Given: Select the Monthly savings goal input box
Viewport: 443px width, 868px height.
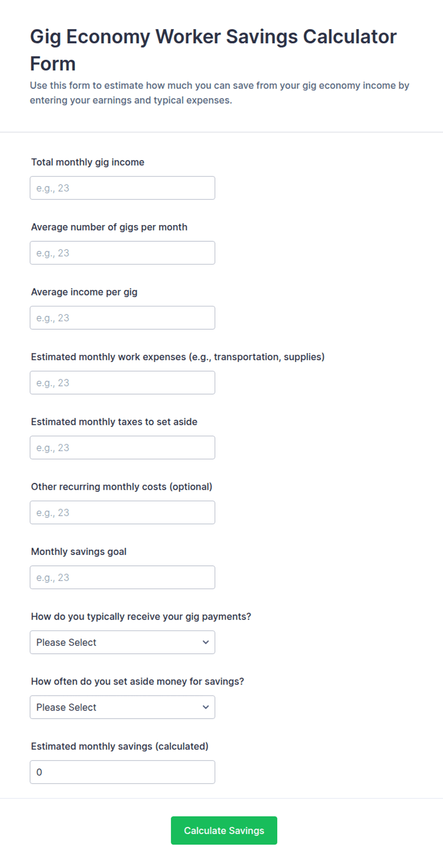Looking at the screenshot, I should click(x=122, y=577).
